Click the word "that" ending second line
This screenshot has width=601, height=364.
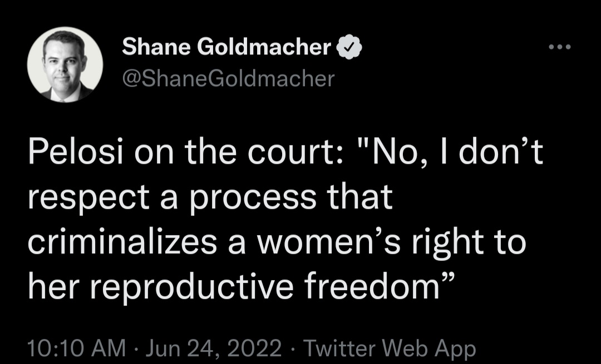360,196
